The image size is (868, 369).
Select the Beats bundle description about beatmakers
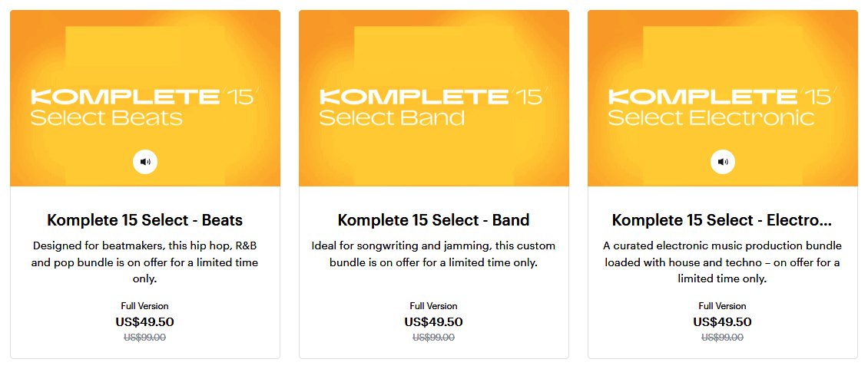145,262
